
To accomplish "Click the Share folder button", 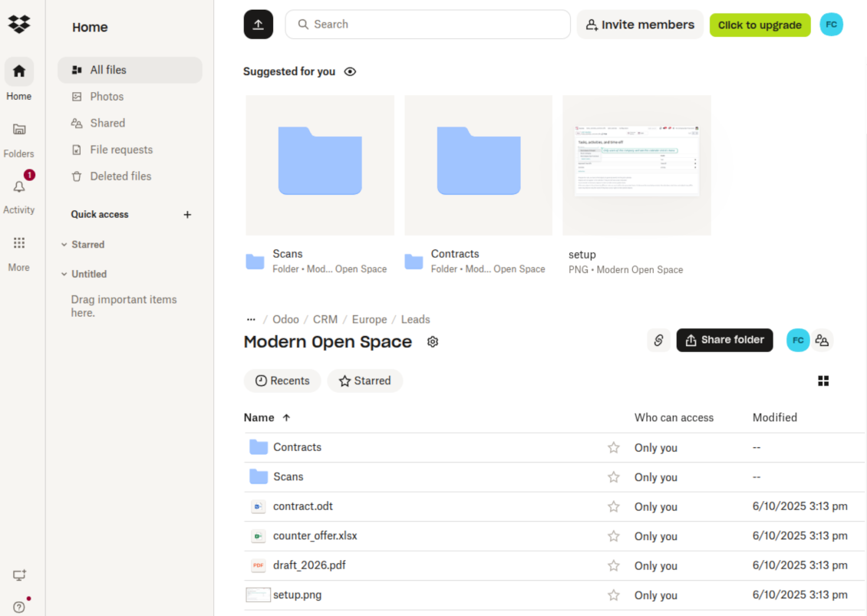I will 724,340.
